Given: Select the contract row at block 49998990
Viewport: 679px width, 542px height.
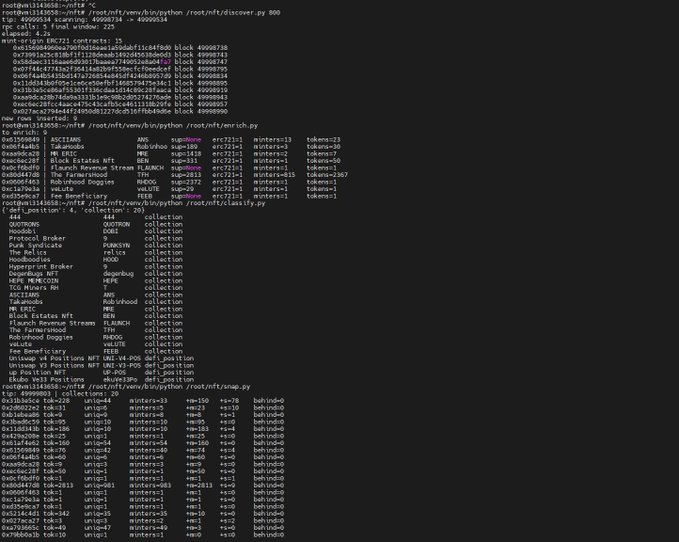Looking at the screenshot, I should pos(120,111).
